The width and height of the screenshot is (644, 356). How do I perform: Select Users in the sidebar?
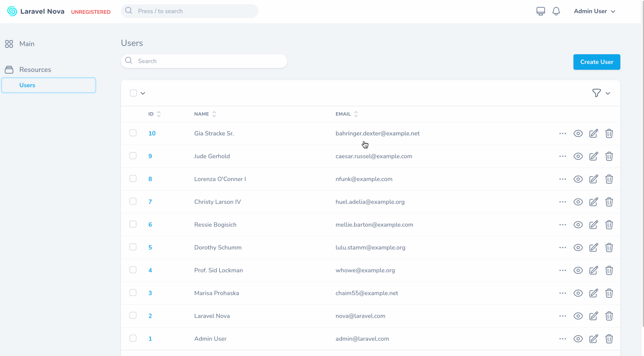point(49,85)
